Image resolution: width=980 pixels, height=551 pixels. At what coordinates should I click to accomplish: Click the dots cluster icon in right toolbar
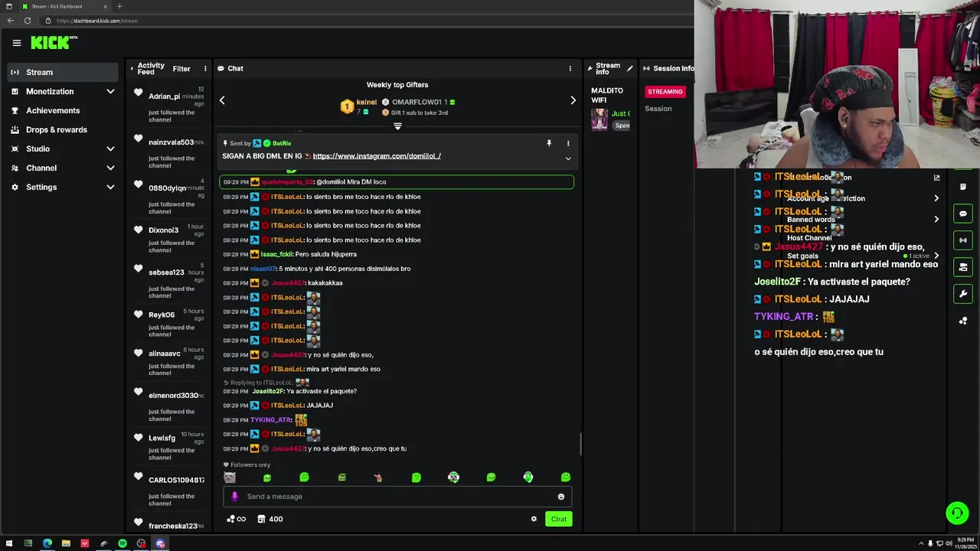pyautogui.click(x=963, y=321)
